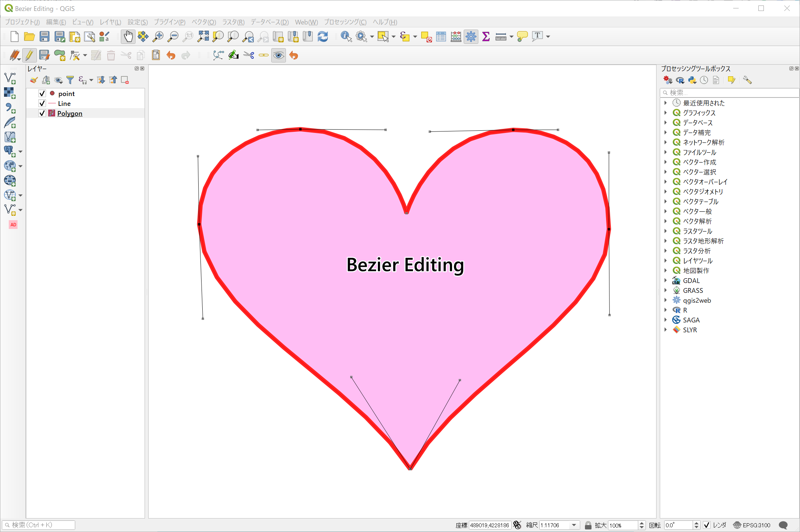Open the 縮尺 scale dropdown
Viewport: 800px width, 532px height.
(x=574, y=525)
